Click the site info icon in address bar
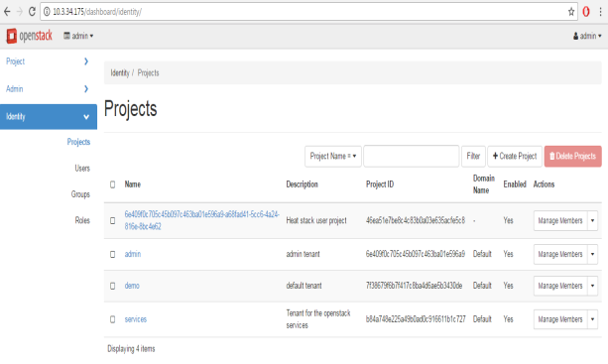 pos(47,12)
